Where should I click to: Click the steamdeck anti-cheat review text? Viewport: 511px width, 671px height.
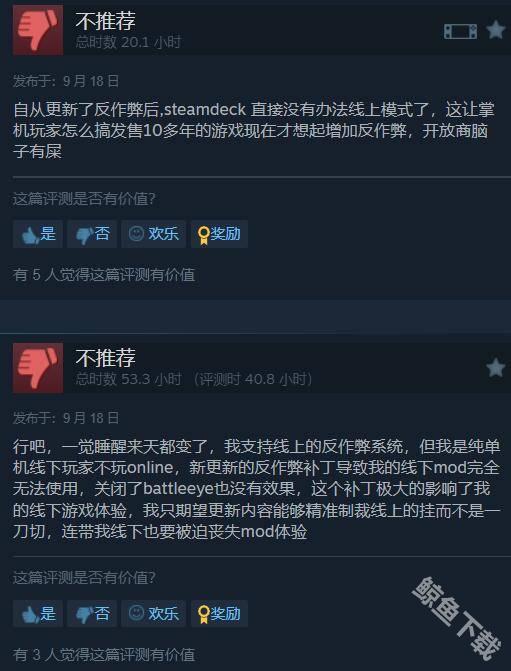click(254, 131)
